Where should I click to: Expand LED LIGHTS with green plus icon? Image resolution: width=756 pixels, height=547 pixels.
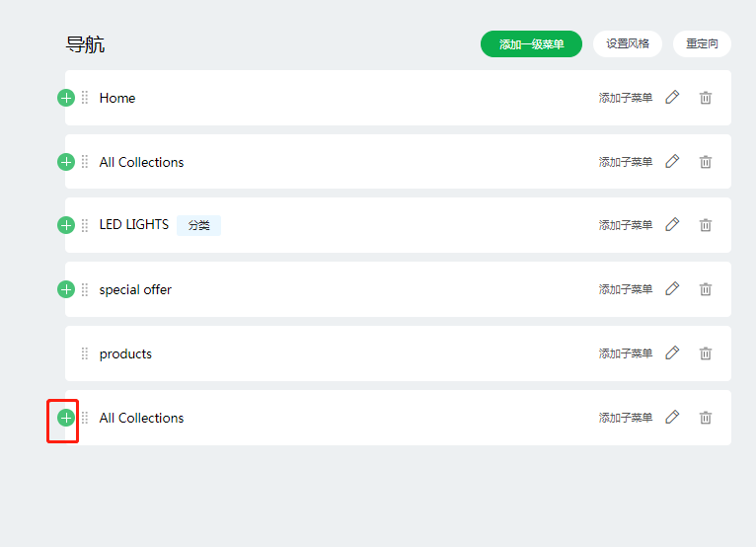point(66,225)
